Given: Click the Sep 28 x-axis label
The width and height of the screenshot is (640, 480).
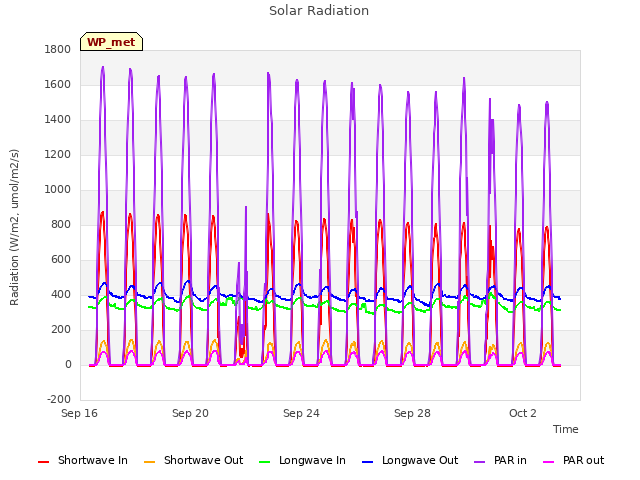Looking at the screenshot, I should [412, 413].
